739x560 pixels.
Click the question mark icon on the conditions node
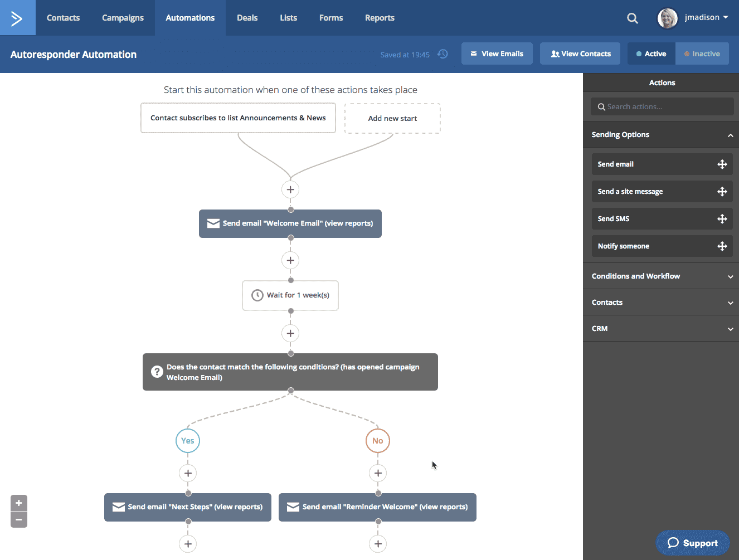click(x=157, y=372)
